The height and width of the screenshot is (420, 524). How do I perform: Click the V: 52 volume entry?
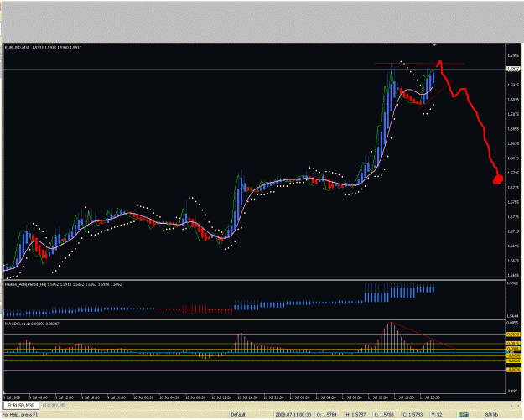(x=437, y=415)
